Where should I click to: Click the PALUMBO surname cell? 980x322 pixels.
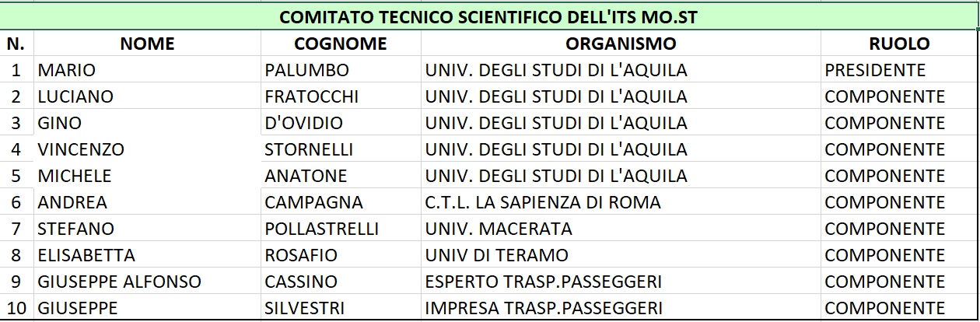[x=341, y=70]
